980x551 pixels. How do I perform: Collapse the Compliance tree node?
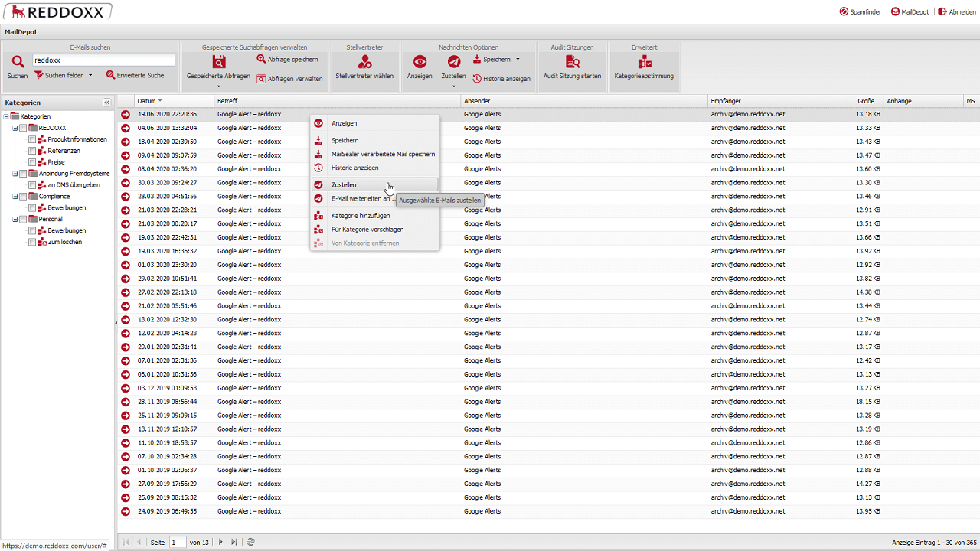15,197
